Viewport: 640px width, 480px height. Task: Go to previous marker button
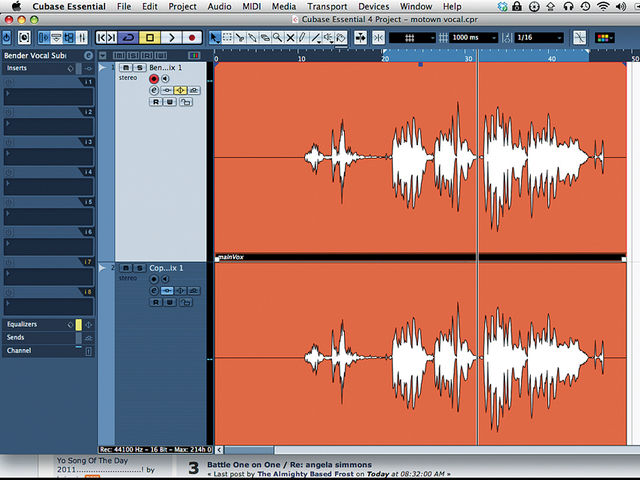pos(101,38)
